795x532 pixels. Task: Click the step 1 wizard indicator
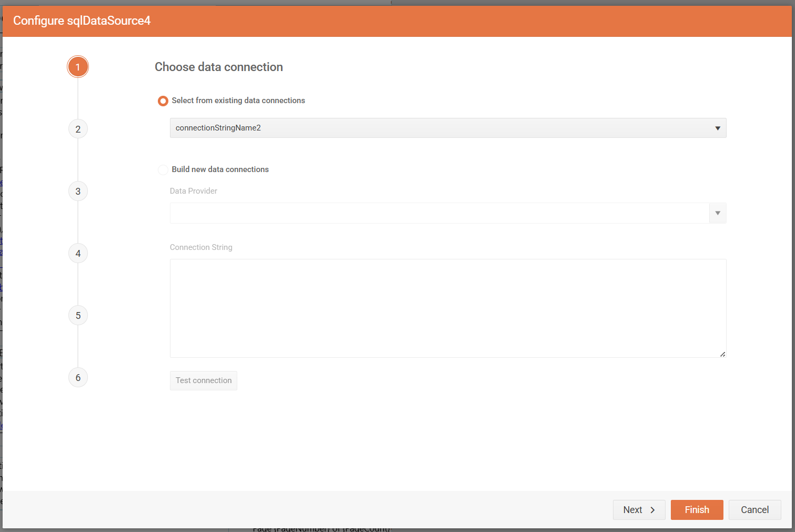tap(78, 67)
